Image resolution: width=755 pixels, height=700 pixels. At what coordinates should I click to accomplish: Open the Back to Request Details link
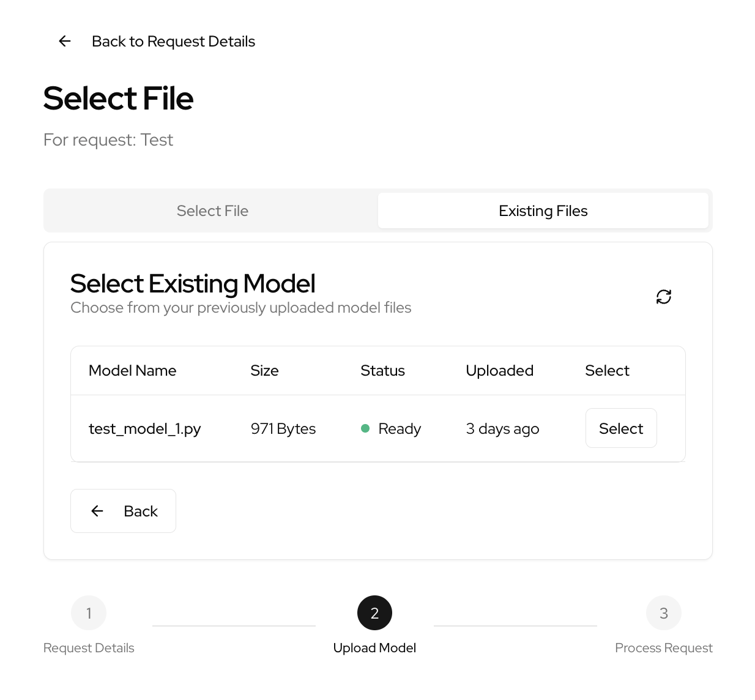(173, 41)
